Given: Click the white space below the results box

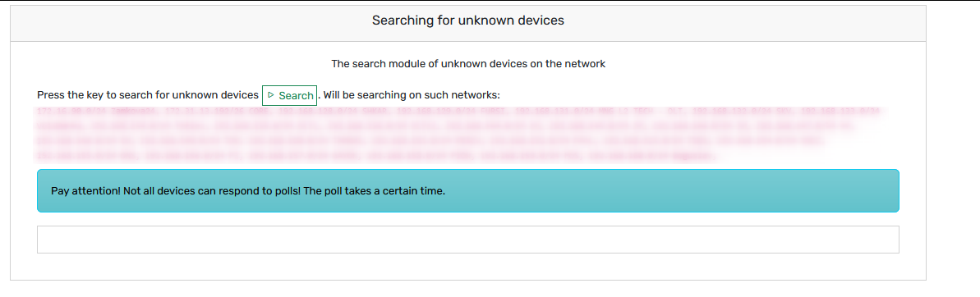Looking at the screenshot, I should tap(467, 267).
